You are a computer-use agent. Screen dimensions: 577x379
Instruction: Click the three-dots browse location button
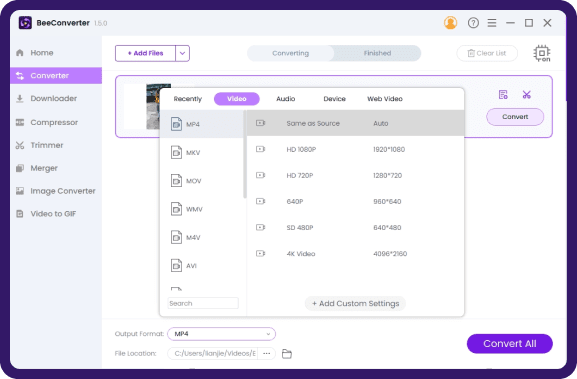point(267,353)
